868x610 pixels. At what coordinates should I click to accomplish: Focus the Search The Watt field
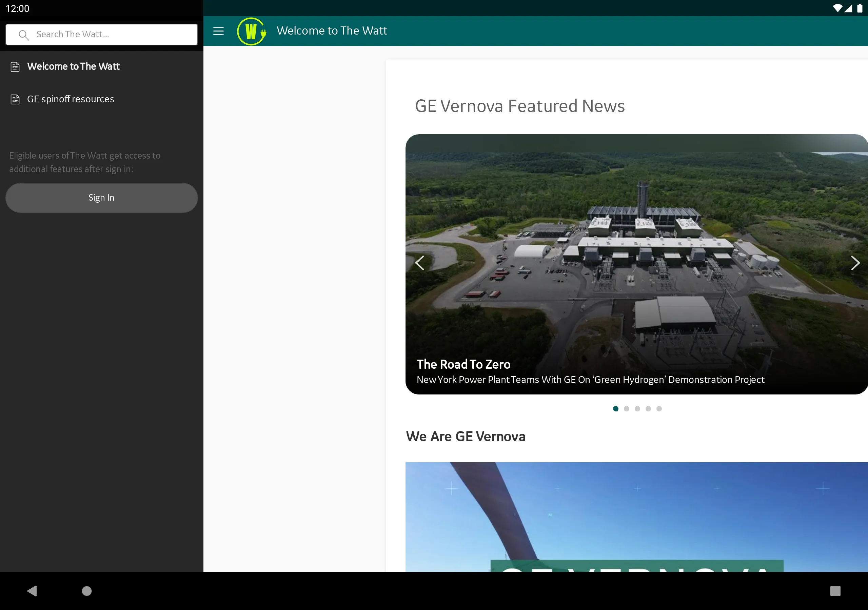click(102, 35)
